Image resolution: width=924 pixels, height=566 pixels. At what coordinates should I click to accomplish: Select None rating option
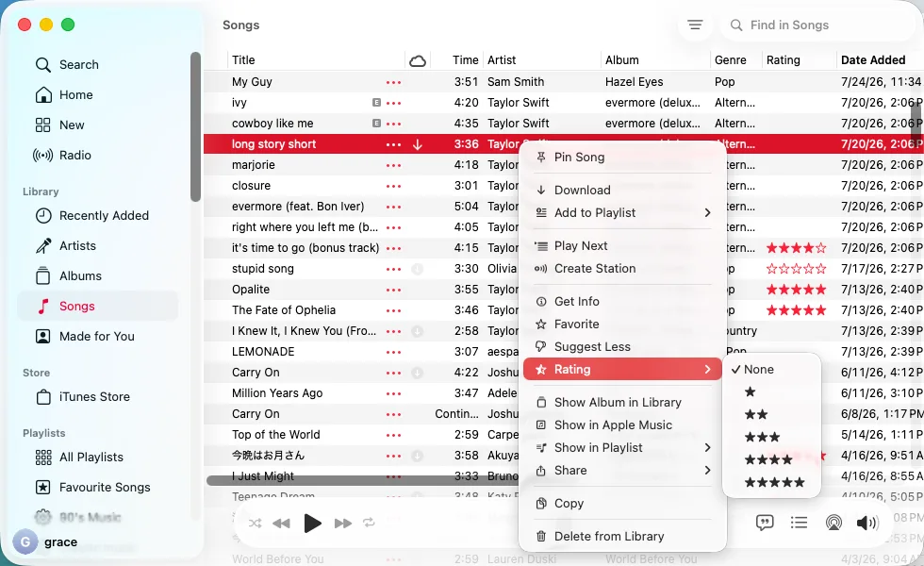[771, 370]
